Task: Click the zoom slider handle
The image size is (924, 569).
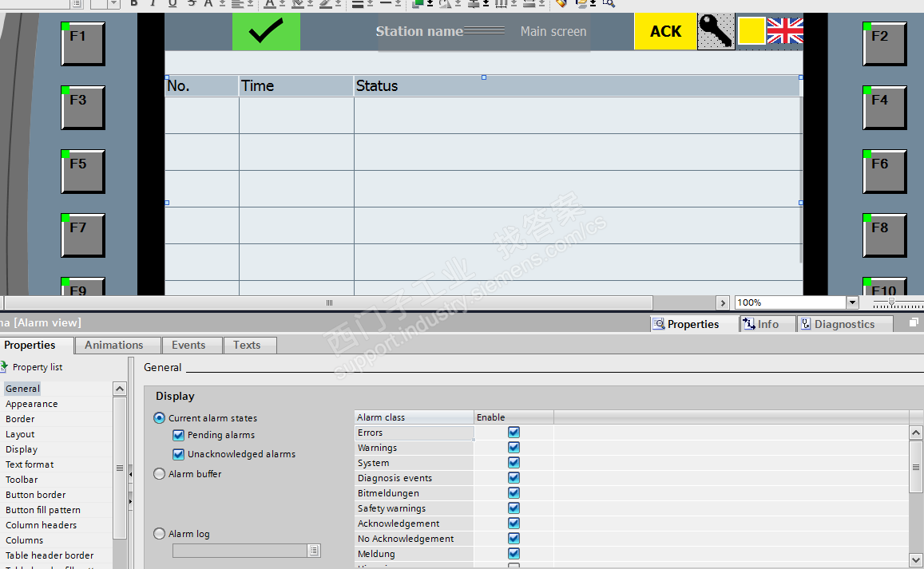Action: (x=891, y=302)
